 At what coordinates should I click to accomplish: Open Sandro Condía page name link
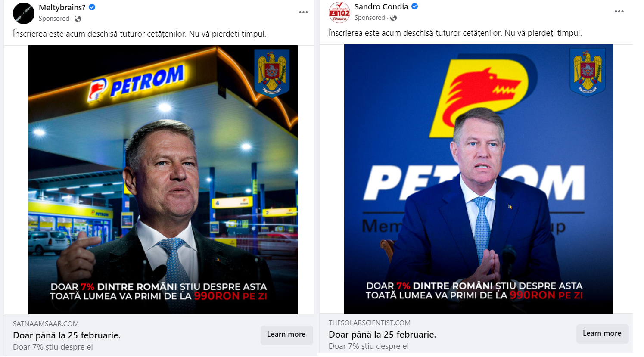point(381,6)
